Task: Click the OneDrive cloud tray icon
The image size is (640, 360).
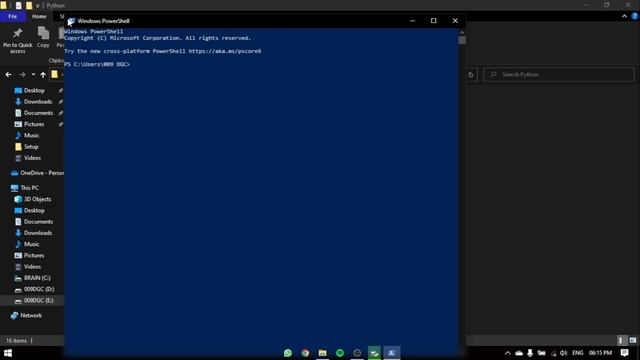Action: coord(519,353)
